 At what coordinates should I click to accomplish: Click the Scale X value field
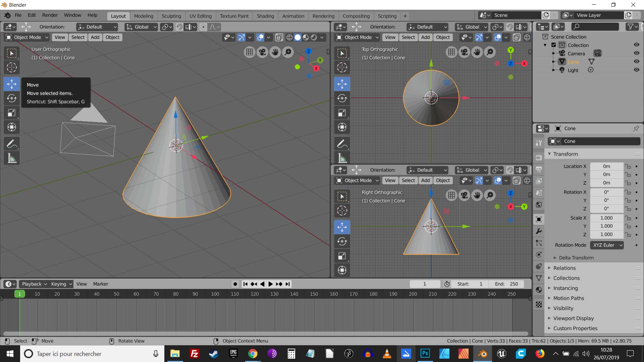point(606,218)
